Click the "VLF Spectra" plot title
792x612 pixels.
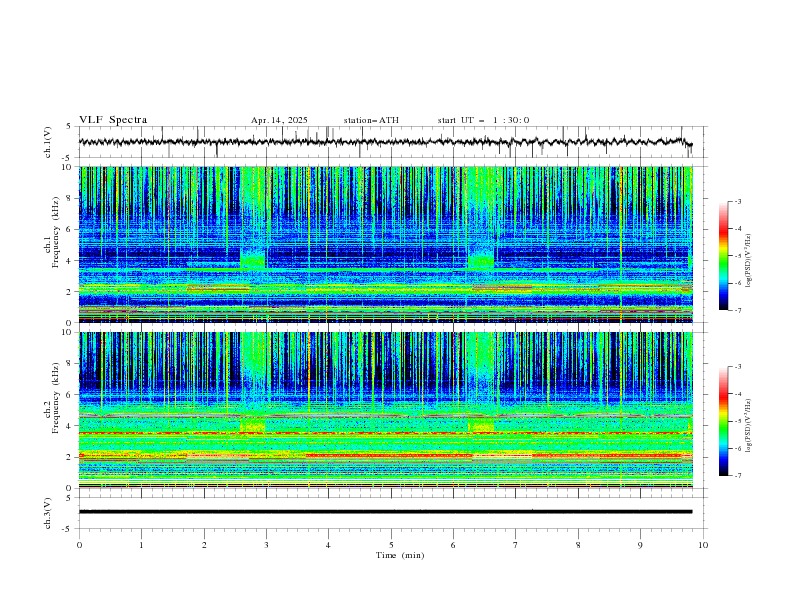click(x=113, y=120)
